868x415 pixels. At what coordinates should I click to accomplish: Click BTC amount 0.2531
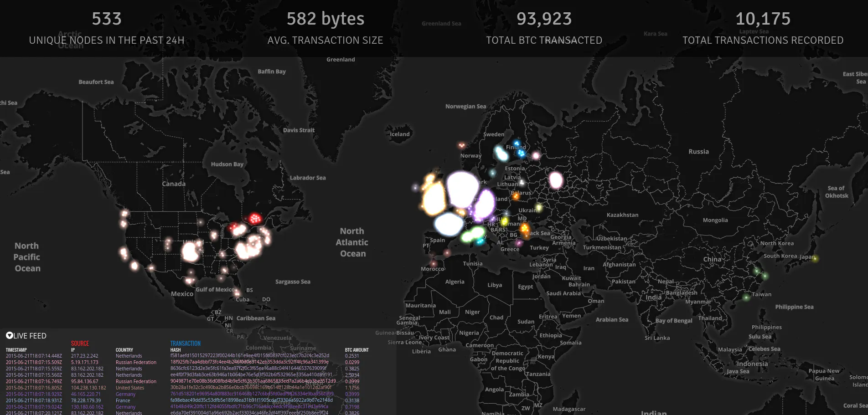click(x=352, y=356)
